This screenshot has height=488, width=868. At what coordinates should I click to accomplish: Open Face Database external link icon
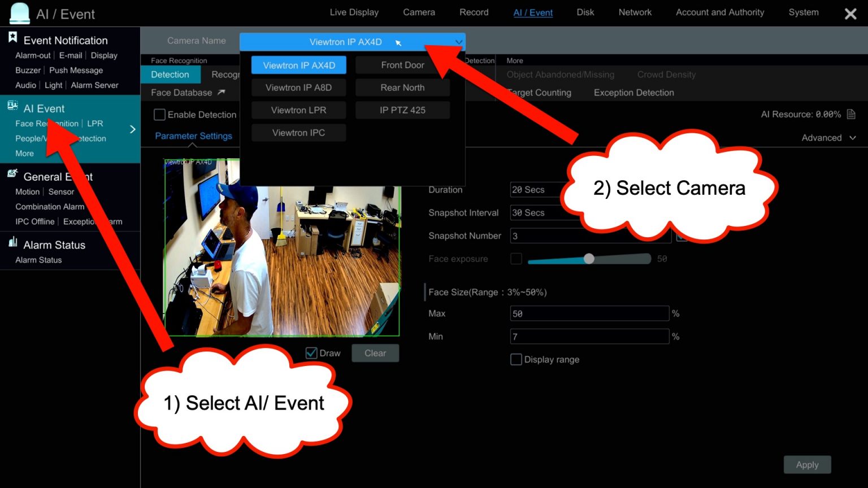pyautogui.click(x=221, y=92)
